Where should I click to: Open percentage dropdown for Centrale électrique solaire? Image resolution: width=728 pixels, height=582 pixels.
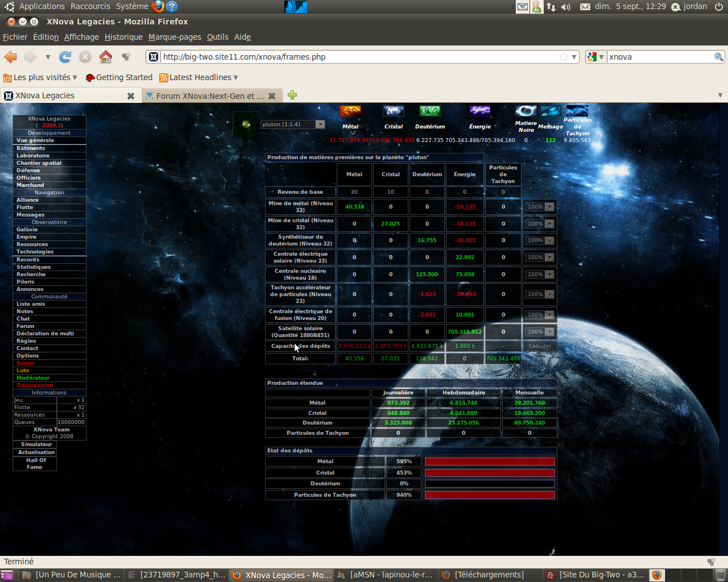(x=540, y=257)
